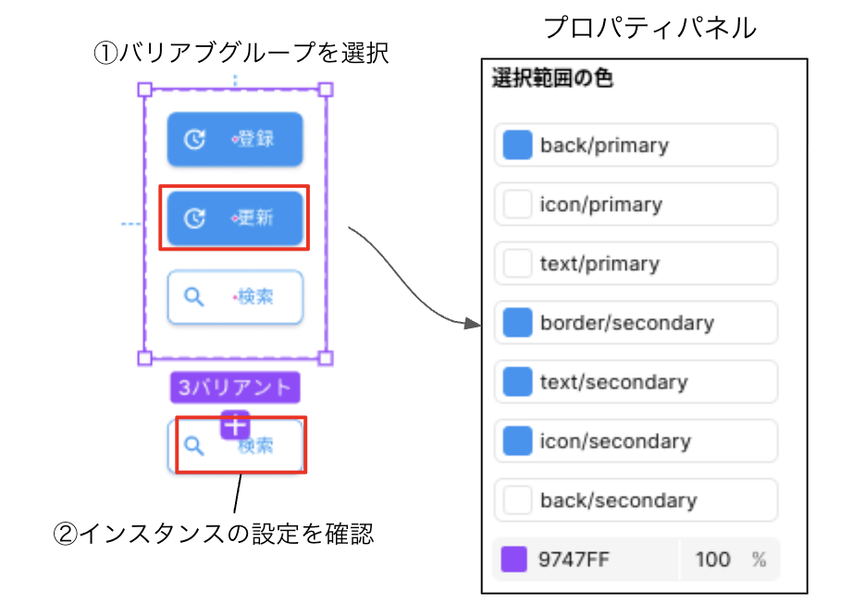Click the purple 3バリアント label

pyautogui.click(x=235, y=388)
